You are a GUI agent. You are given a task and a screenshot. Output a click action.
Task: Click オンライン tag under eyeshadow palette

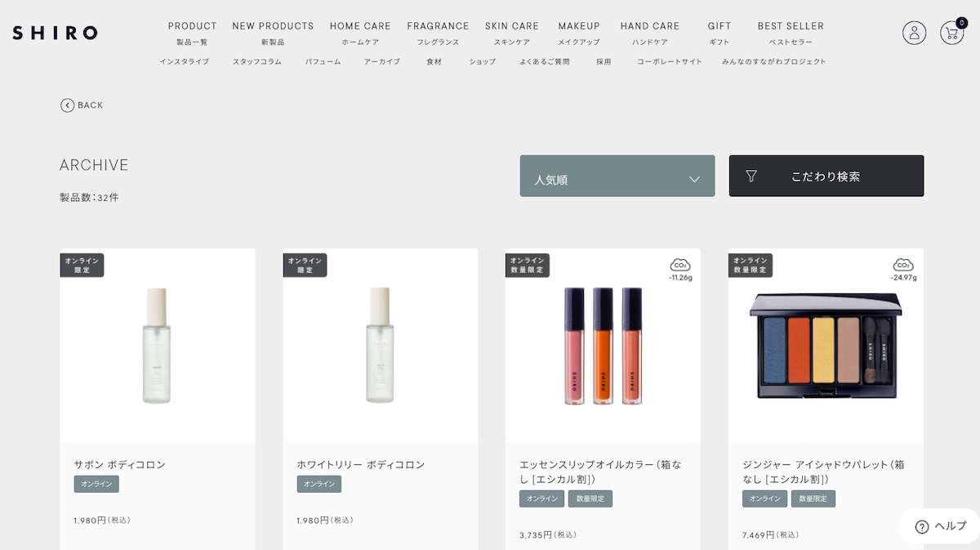765,499
